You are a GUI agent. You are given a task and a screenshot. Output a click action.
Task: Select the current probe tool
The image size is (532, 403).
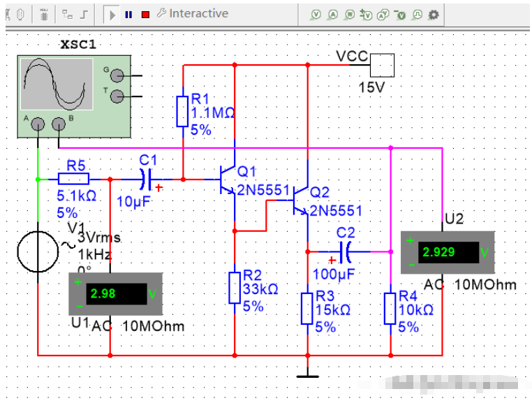coord(333,14)
